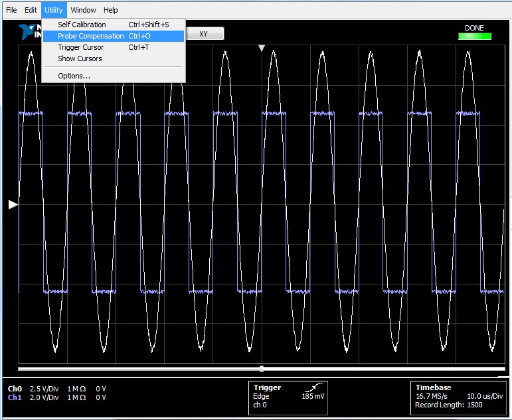Open Options... from the Utility menu
Image resolution: width=512 pixels, height=420 pixels.
(74, 76)
